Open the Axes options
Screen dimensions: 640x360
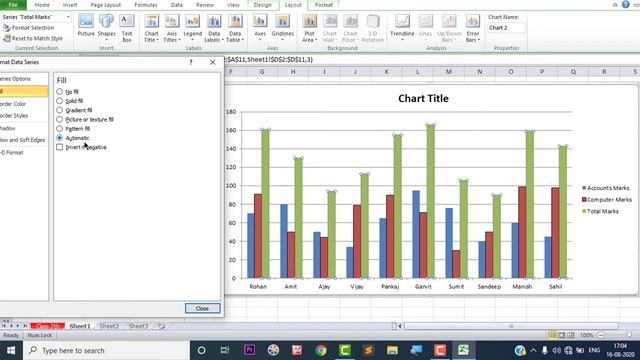(260, 27)
